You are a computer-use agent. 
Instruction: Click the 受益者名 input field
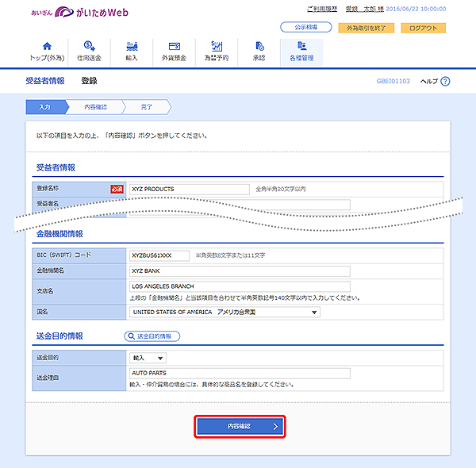pos(240,205)
